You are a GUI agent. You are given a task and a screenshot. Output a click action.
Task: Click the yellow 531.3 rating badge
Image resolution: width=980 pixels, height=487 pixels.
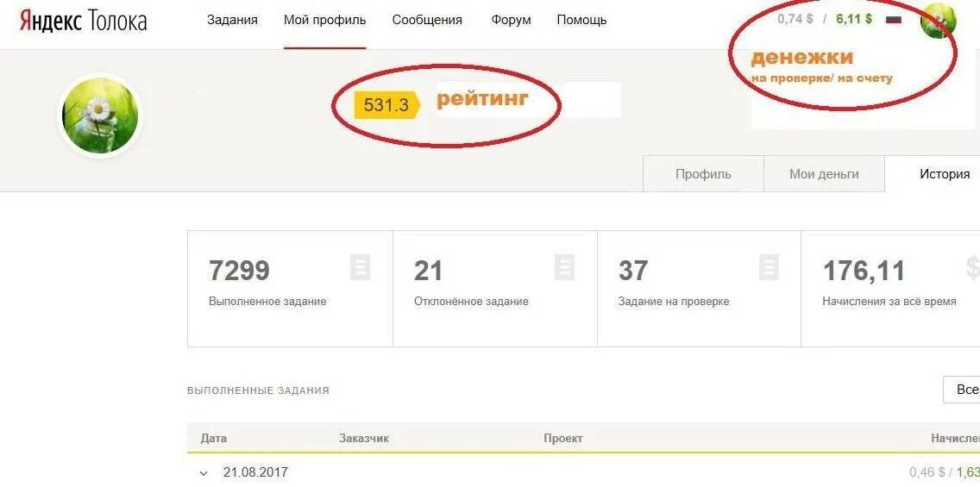[x=387, y=105]
